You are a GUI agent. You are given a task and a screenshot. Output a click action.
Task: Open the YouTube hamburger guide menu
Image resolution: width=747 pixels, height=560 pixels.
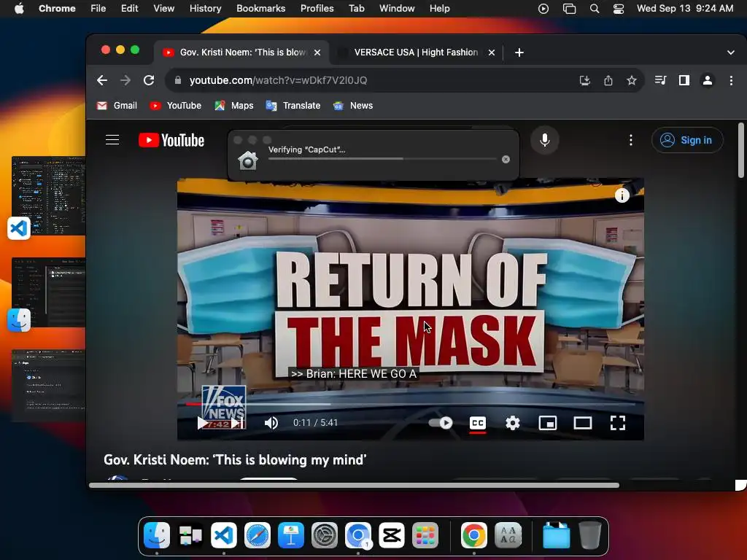112,140
